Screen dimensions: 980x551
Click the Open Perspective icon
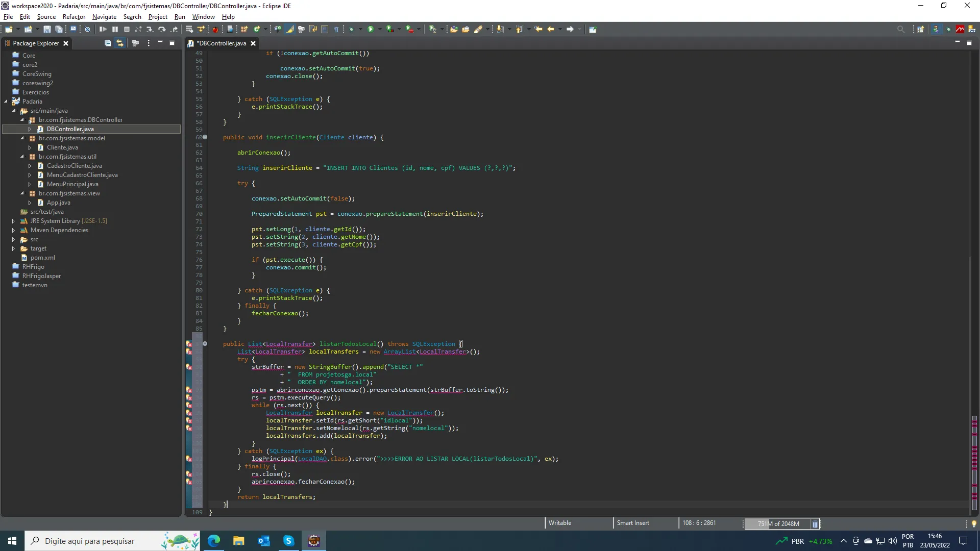[920, 30]
